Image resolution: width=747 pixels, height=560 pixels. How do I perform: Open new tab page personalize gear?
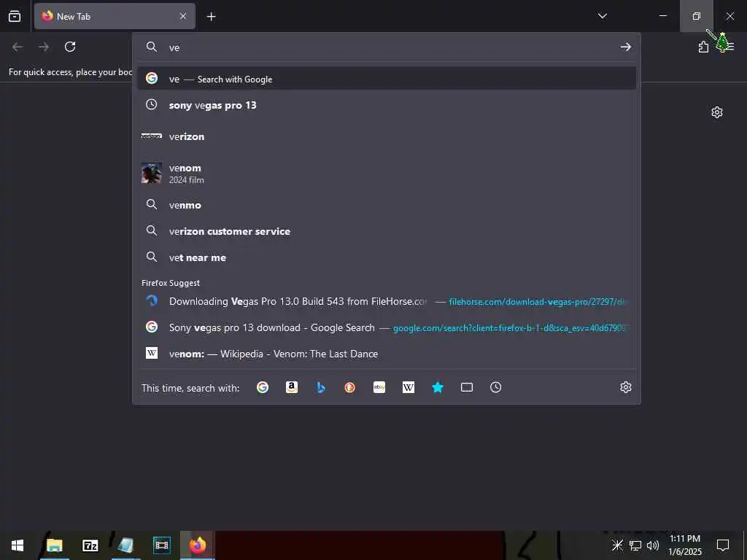717,112
